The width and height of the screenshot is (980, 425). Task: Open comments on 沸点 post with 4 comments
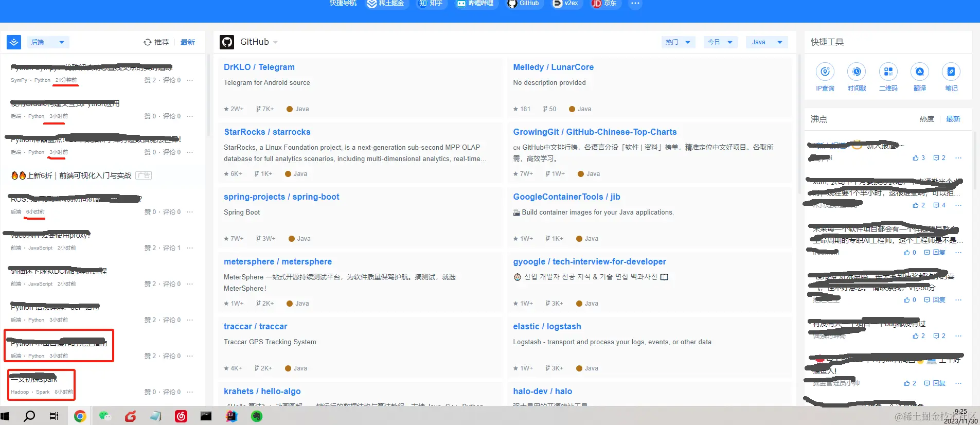pyautogui.click(x=939, y=205)
